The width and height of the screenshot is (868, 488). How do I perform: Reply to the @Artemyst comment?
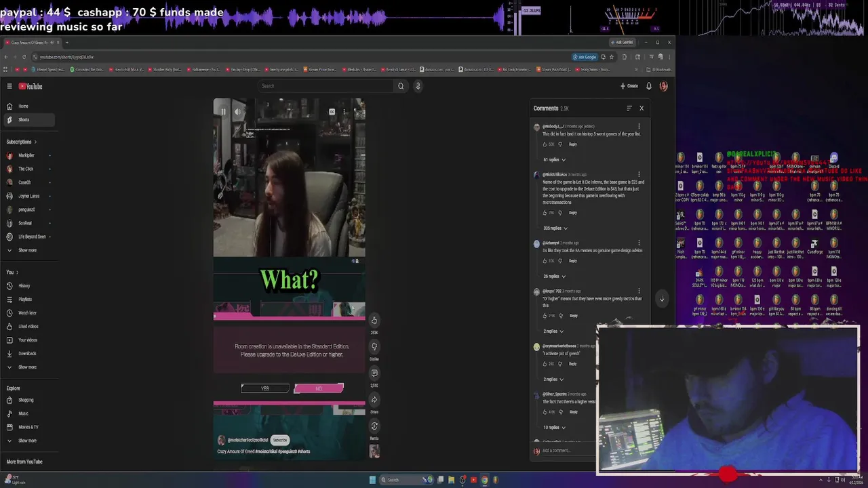(x=573, y=261)
